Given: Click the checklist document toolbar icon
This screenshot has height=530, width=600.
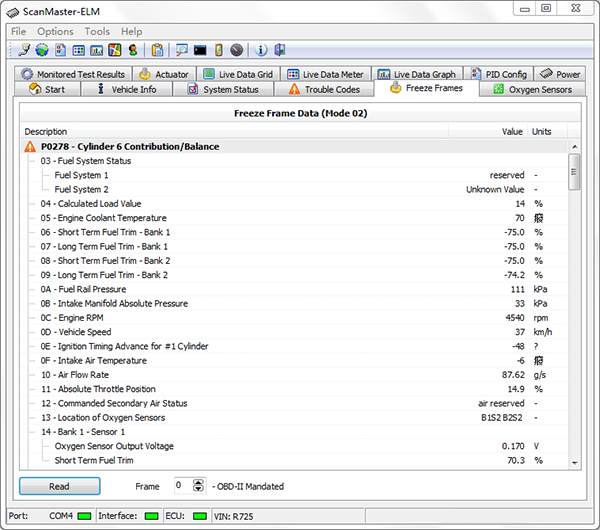Looking at the screenshot, I should pos(60,50).
